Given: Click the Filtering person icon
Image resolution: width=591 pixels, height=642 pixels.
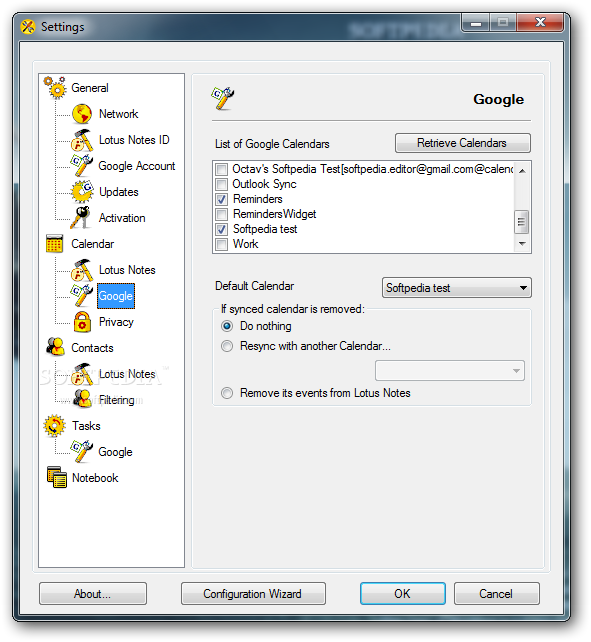Looking at the screenshot, I should tap(82, 399).
